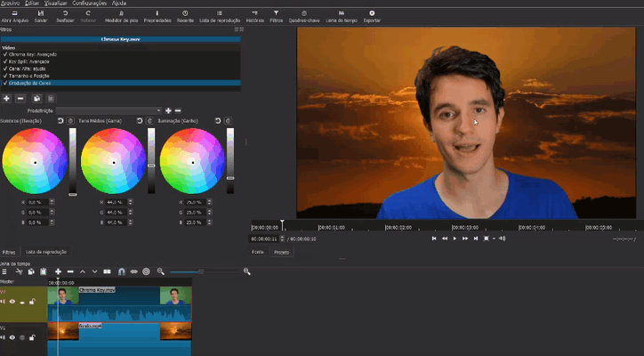Image resolution: width=644 pixels, height=356 pixels.
Task: Open the Editar menu
Action: point(32,3)
